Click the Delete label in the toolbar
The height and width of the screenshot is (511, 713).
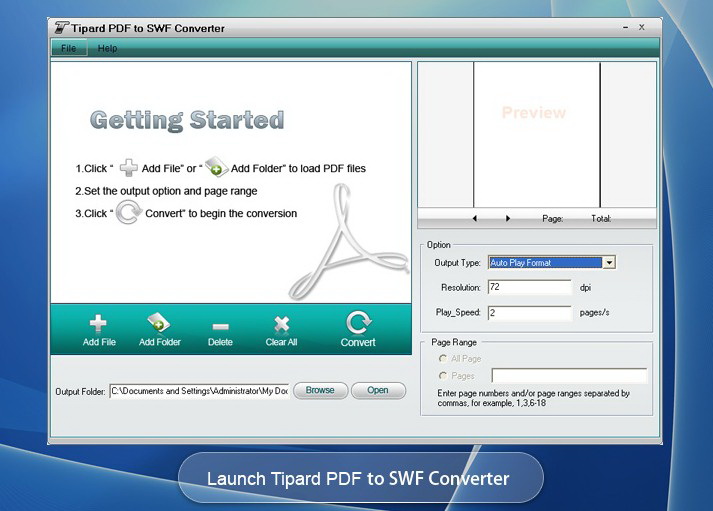point(220,342)
